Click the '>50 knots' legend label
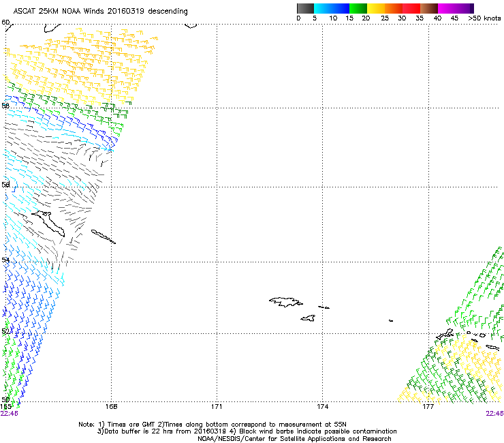 click(484, 18)
